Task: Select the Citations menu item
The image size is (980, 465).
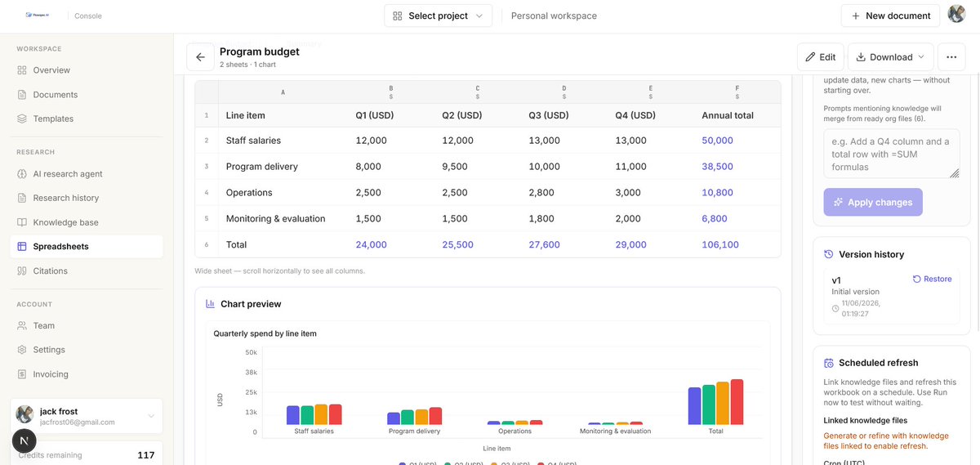Action: pyautogui.click(x=87, y=271)
